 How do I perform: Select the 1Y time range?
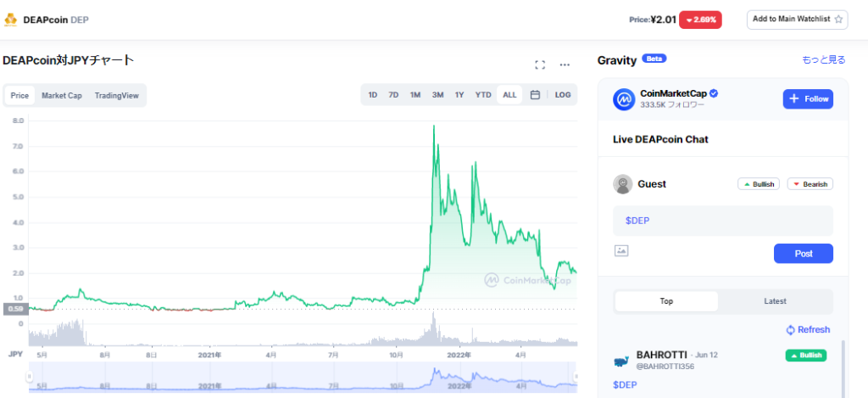pyautogui.click(x=459, y=95)
